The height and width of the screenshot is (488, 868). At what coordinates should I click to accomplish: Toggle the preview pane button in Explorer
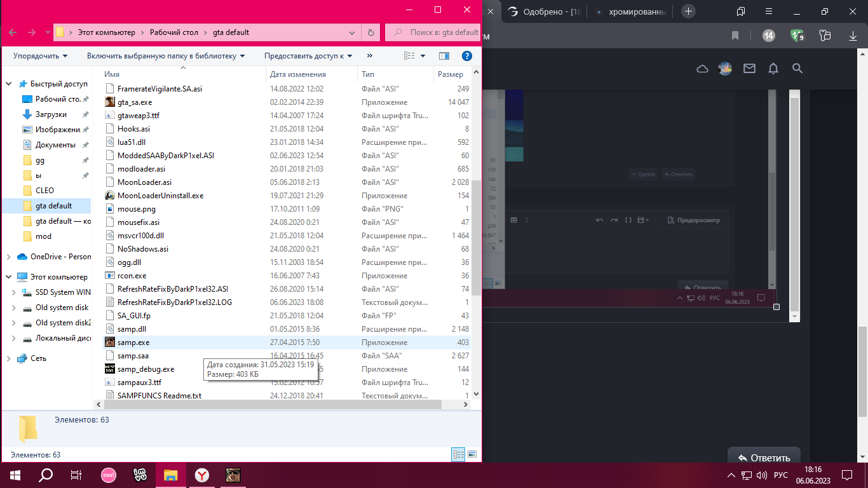click(444, 56)
